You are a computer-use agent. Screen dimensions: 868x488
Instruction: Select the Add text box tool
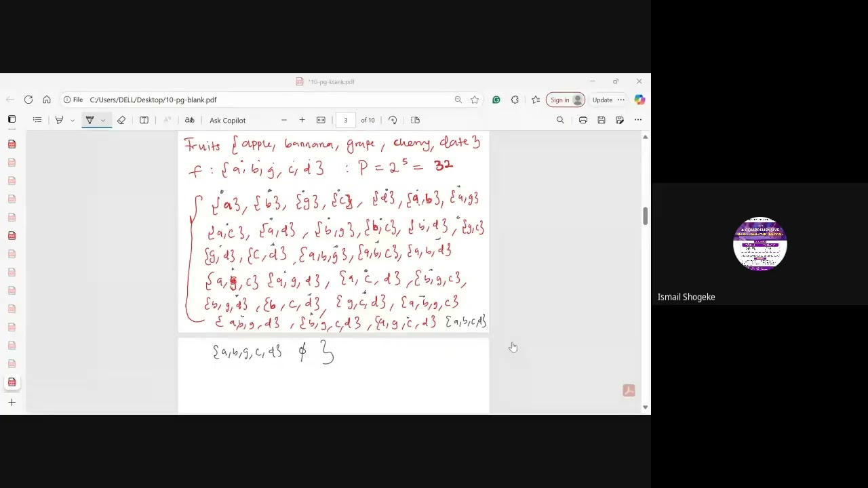[x=144, y=120]
